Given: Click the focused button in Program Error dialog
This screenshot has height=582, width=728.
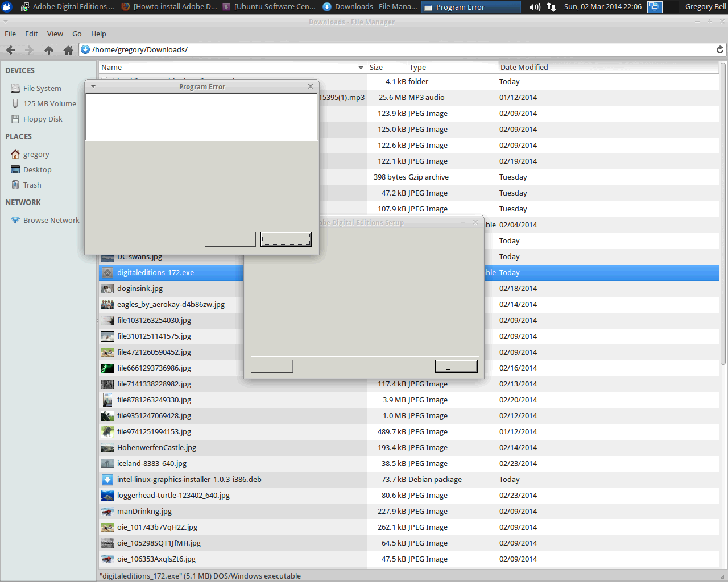Looking at the screenshot, I should tap(286, 239).
